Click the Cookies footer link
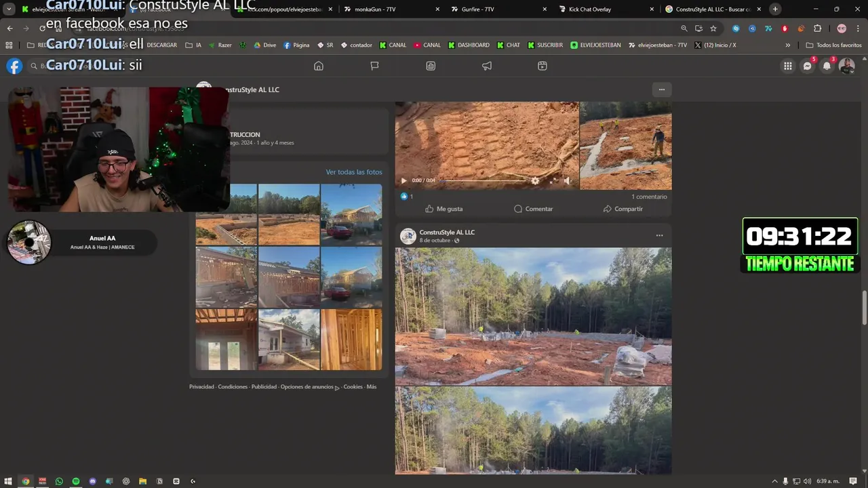The height and width of the screenshot is (488, 868). [353, 387]
